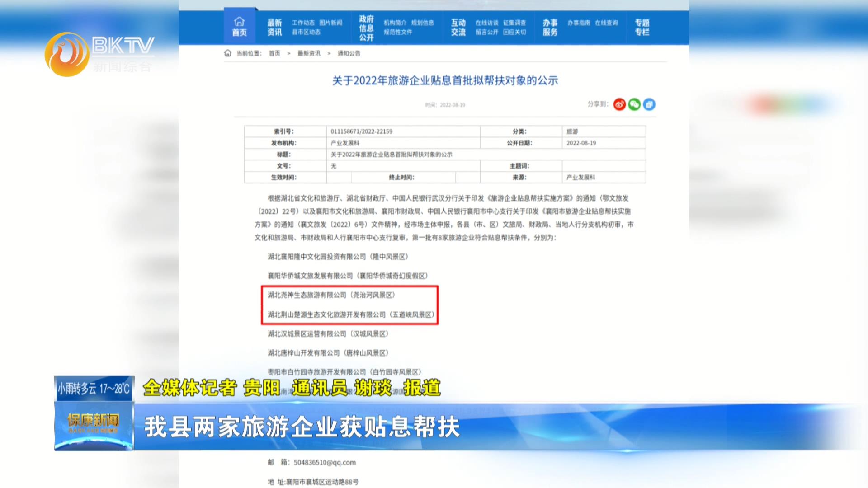Open the 专题专栏 menu
Image resolution: width=868 pixels, height=488 pixels.
click(x=642, y=27)
